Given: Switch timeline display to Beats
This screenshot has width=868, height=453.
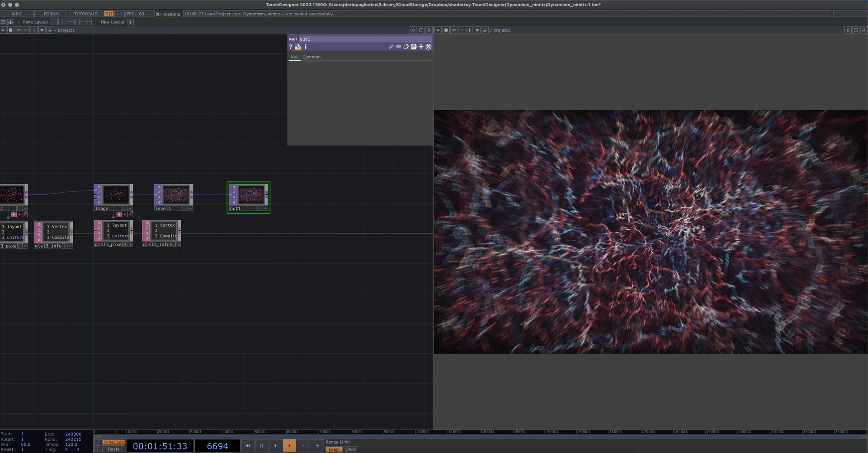Looking at the screenshot, I should tap(113, 449).
